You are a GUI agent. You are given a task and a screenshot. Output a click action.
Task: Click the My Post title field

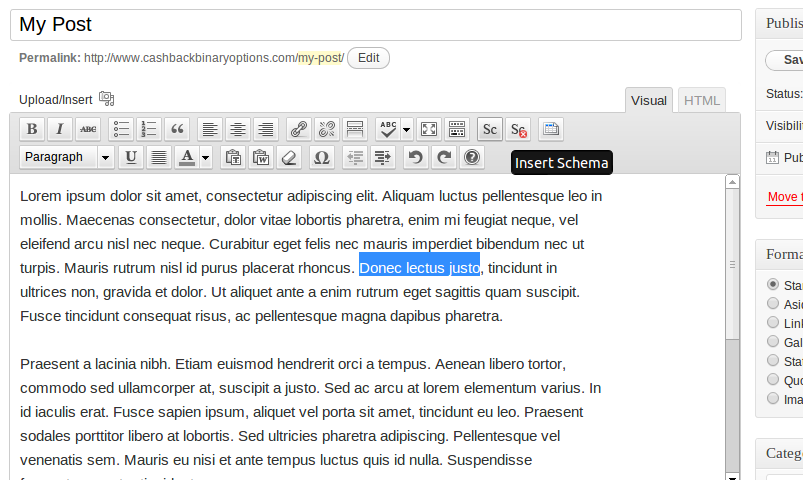pos(376,25)
